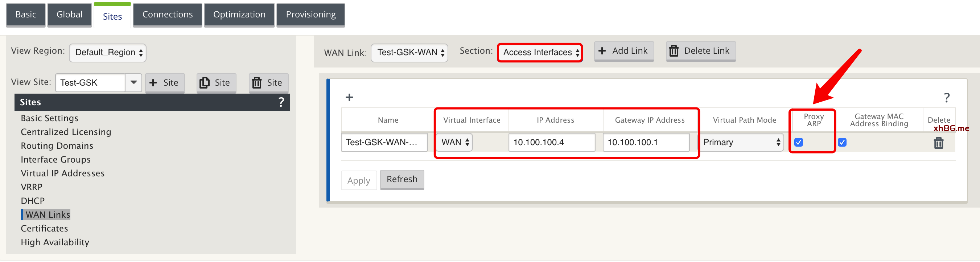Open DHCP settings
Image resolution: width=980 pixels, height=262 pixels.
click(x=33, y=201)
